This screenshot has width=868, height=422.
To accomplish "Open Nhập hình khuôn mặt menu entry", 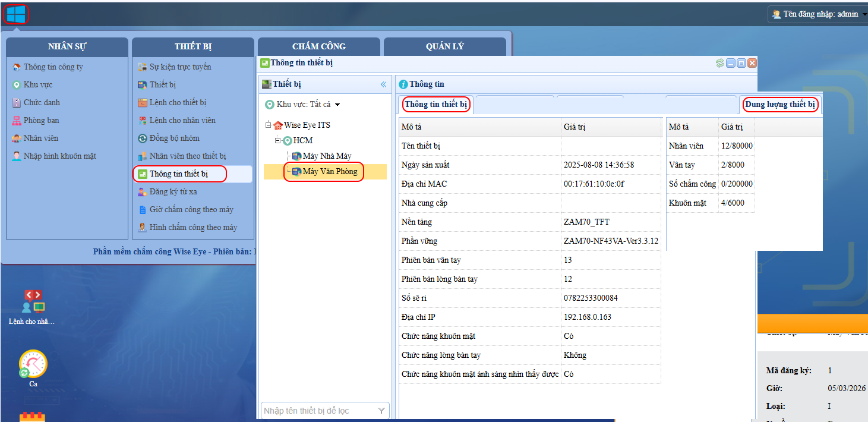I will (x=59, y=156).
